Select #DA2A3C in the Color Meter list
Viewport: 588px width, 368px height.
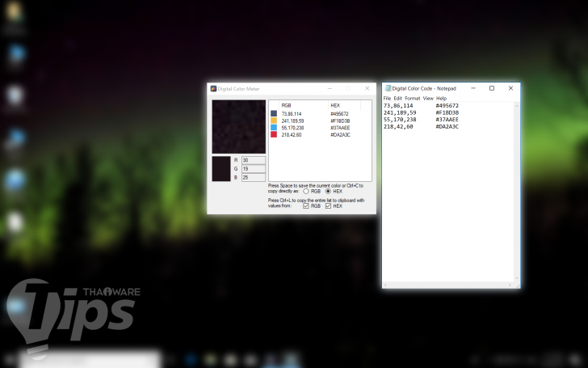[x=340, y=135]
